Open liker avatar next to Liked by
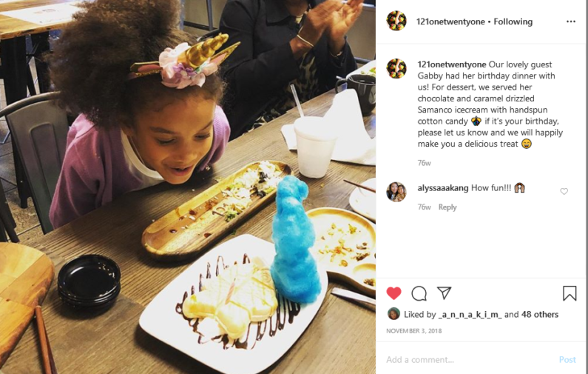Image resolution: width=588 pixels, height=374 pixels. tap(393, 314)
